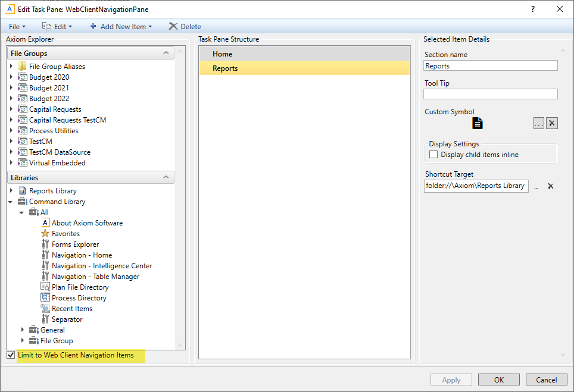
Task: Click the Recent Items icon
Action: [x=45, y=309]
